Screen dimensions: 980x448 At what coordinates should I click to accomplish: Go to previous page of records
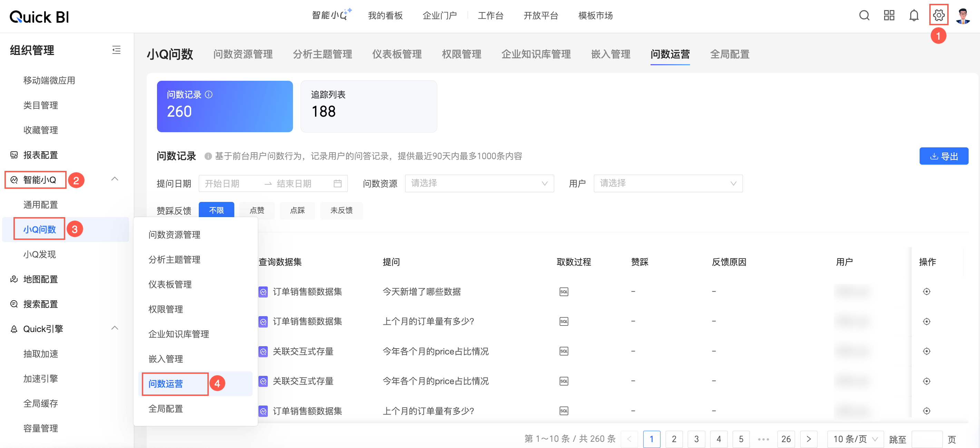click(x=629, y=439)
